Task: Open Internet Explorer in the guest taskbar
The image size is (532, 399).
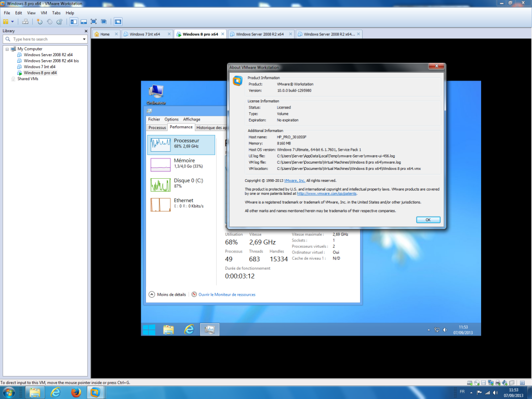Action: pos(189,329)
